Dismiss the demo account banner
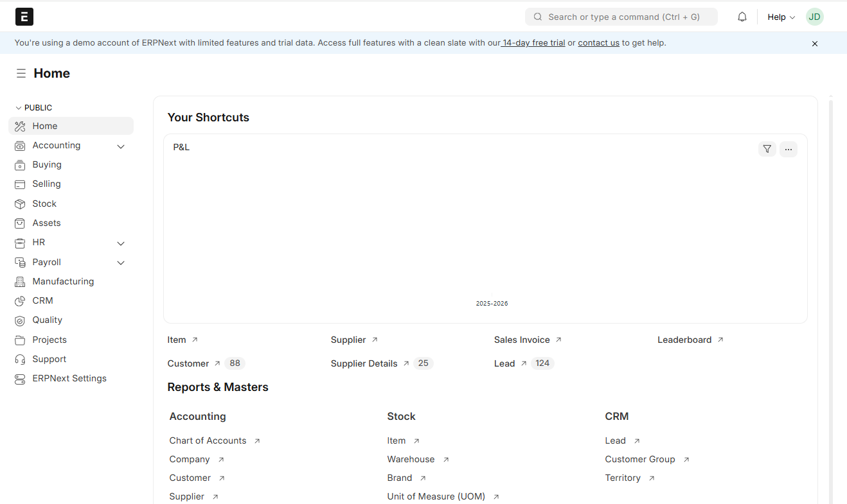847x504 pixels. [815, 44]
